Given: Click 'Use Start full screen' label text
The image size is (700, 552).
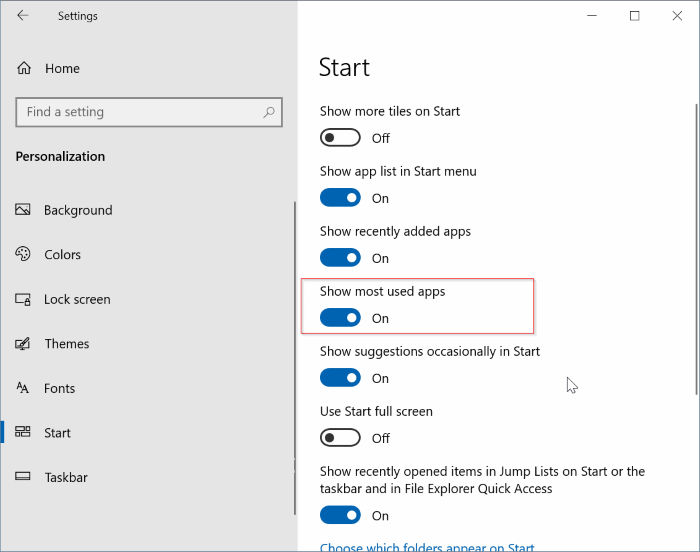Looking at the screenshot, I should (376, 411).
